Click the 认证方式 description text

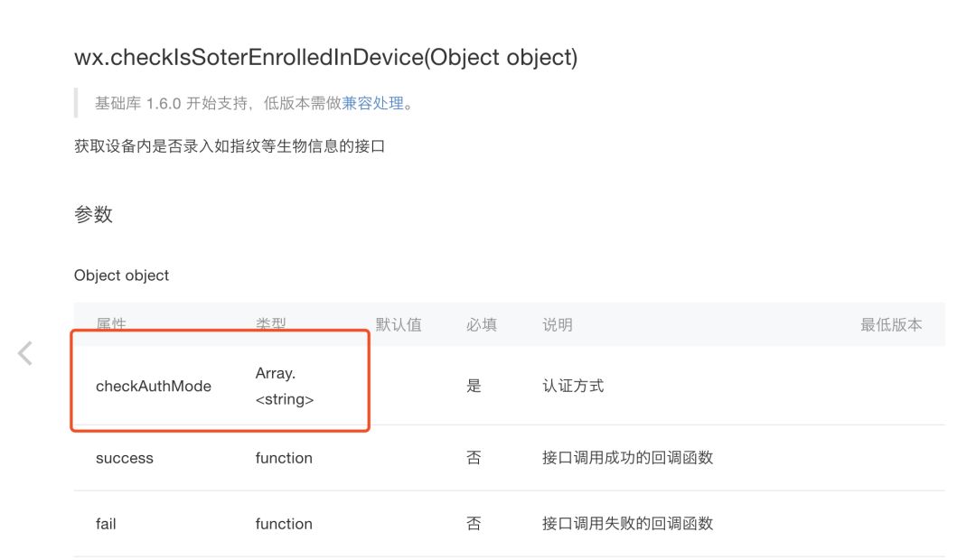(573, 386)
